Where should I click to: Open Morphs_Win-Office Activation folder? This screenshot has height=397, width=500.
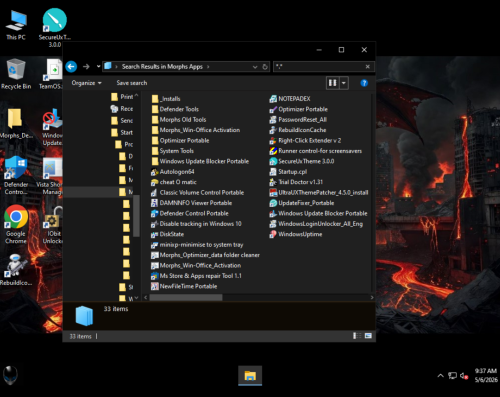tap(196, 130)
